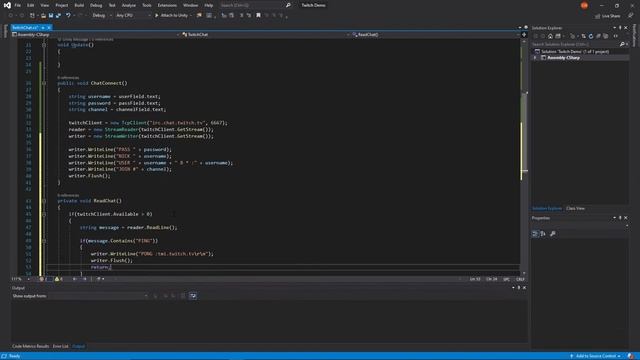The width and height of the screenshot is (640, 360).
Task: Close the TwitchChat.cs tab
Action: (49, 28)
